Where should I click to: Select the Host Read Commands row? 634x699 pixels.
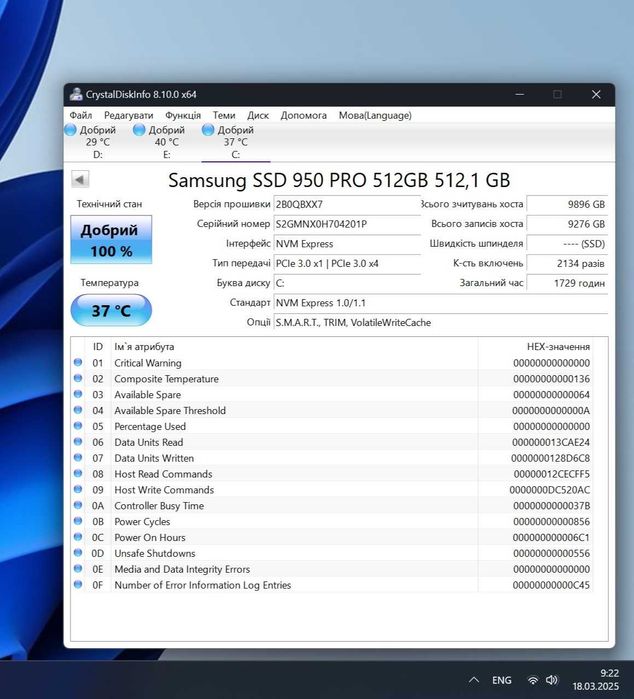tap(333, 474)
